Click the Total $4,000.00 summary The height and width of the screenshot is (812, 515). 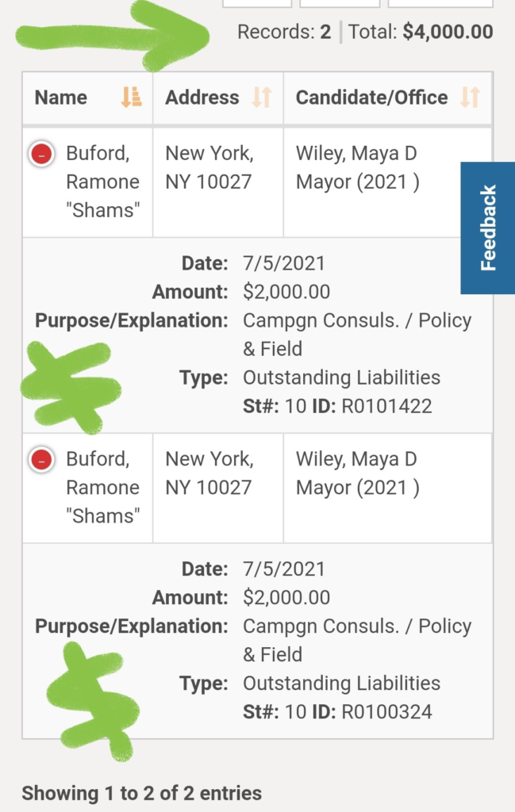point(421,32)
